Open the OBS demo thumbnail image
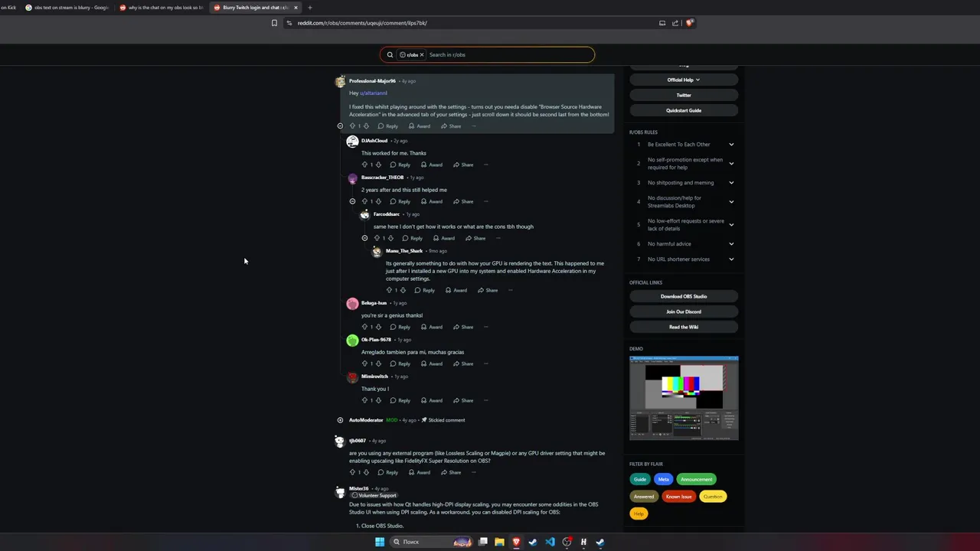The width and height of the screenshot is (980, 551). [684, 398]
